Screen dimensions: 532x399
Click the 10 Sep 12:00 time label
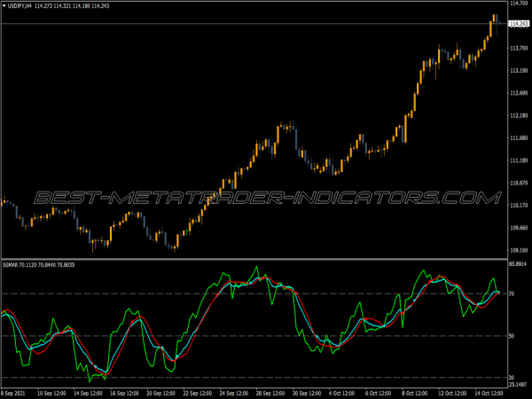tap(51, 394)
